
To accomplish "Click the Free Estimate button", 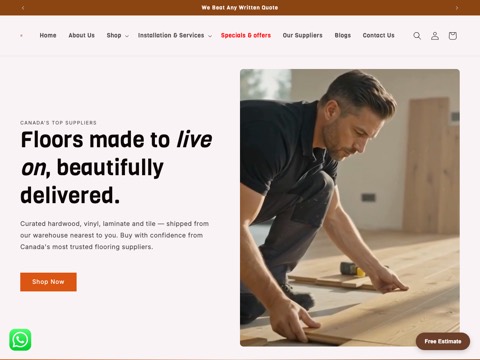I will coord(443,341).
